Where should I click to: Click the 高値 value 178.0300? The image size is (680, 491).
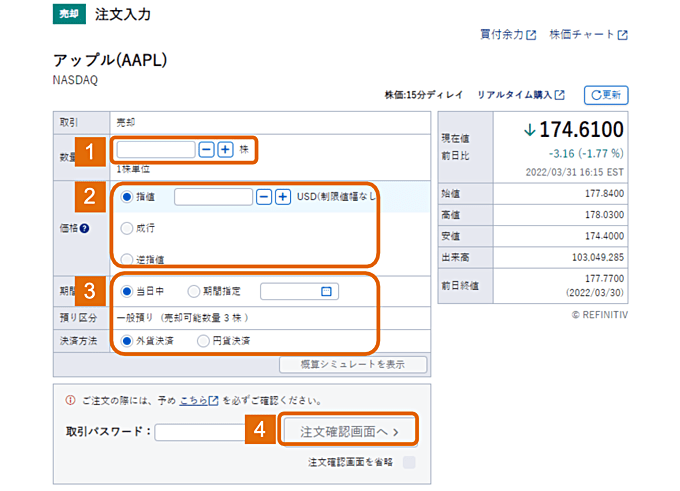tap(604, 215)
